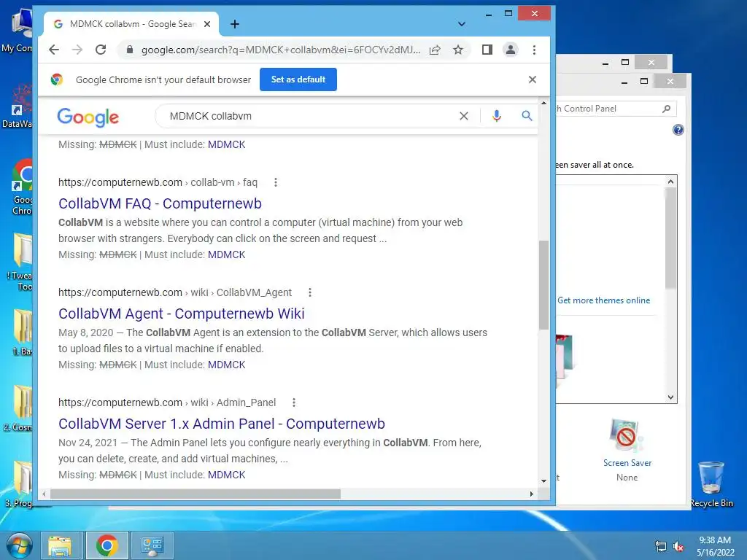Click inside the MDMCK collabvm search field

point(305,116)
